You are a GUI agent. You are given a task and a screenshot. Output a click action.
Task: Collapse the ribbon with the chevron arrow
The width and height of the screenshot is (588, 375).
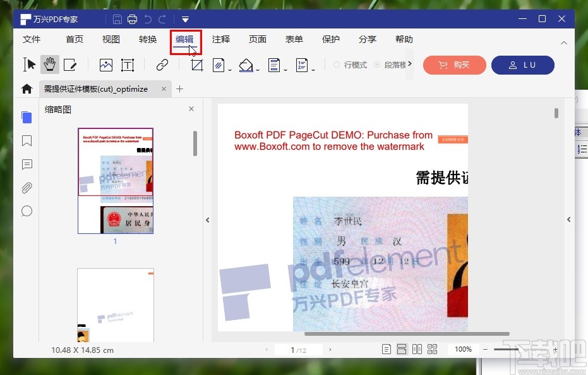pos(564,44)
